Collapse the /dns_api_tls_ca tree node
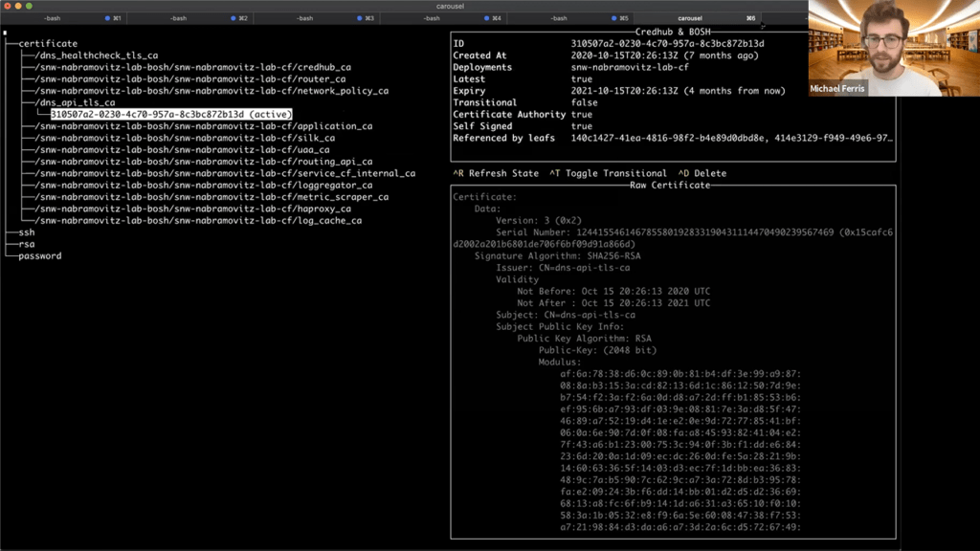The height and width of the screenshot is (551, 980). click(75, 102)
